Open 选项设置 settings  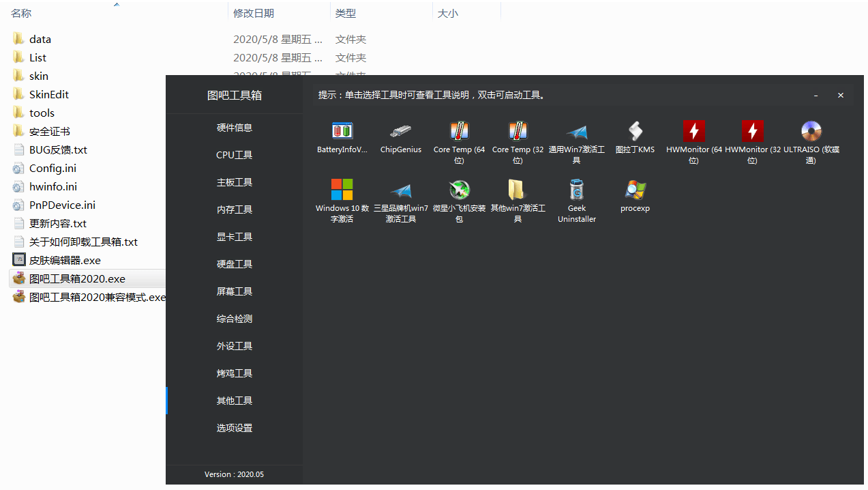[234, 427]
